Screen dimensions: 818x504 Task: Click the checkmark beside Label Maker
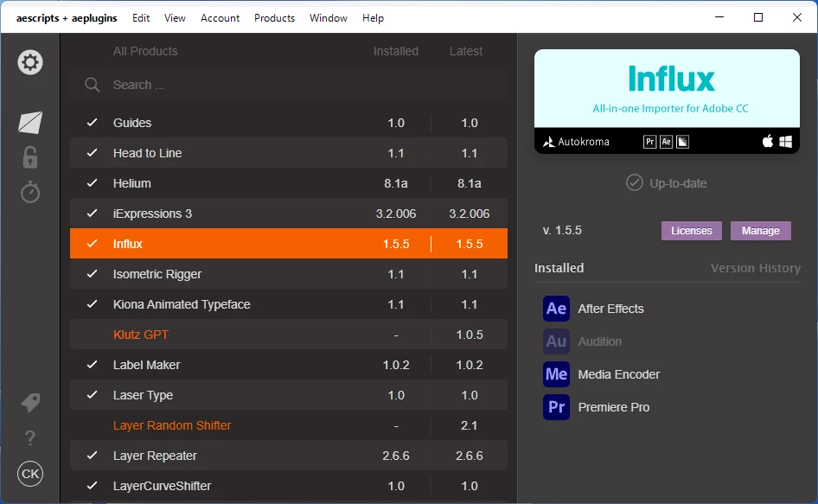92,365
